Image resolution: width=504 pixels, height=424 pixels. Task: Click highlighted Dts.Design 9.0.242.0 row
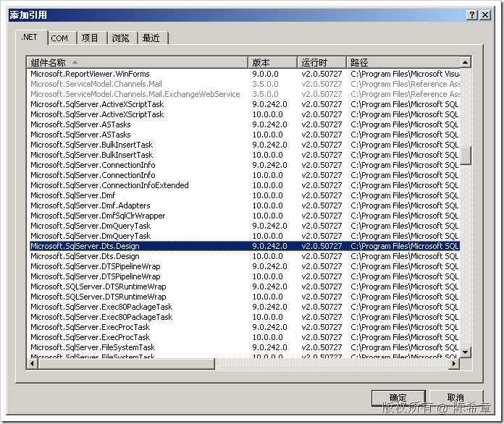244,246
